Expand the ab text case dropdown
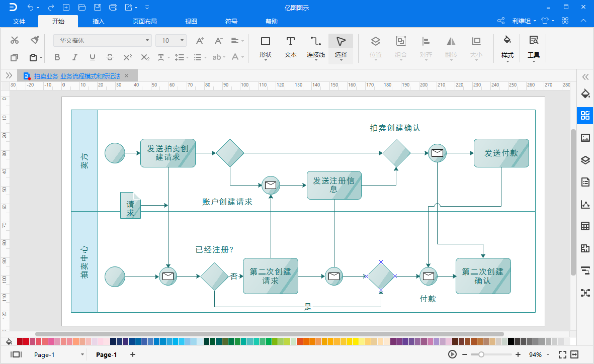594x364 pixels. click(224, 58)
